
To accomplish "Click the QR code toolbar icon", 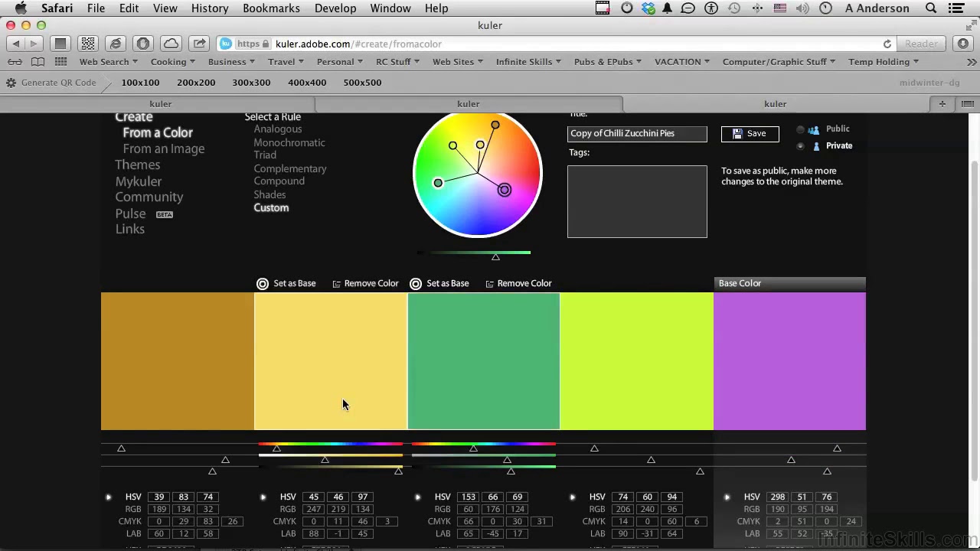I will [x=88, y=44].
